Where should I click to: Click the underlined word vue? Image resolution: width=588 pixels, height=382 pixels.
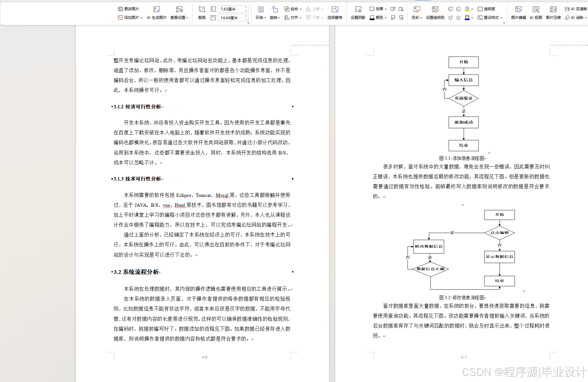tap(167, 205)
